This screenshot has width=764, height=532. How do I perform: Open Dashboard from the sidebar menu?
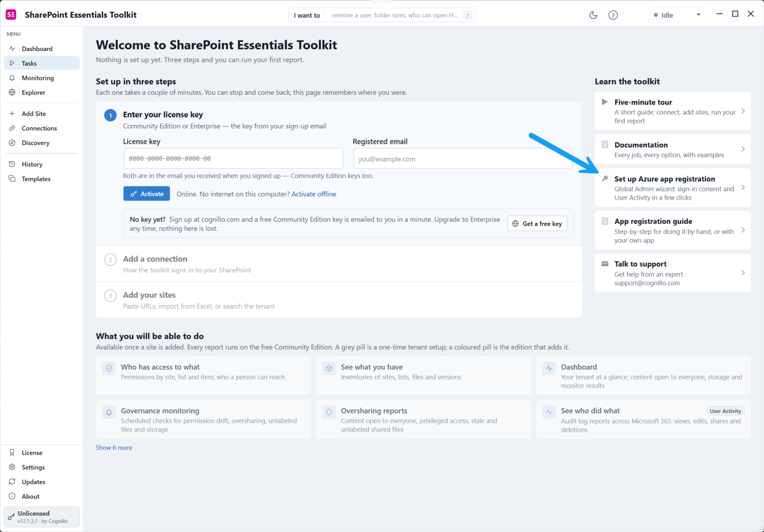pyautogui.click(x=42, y=49)
